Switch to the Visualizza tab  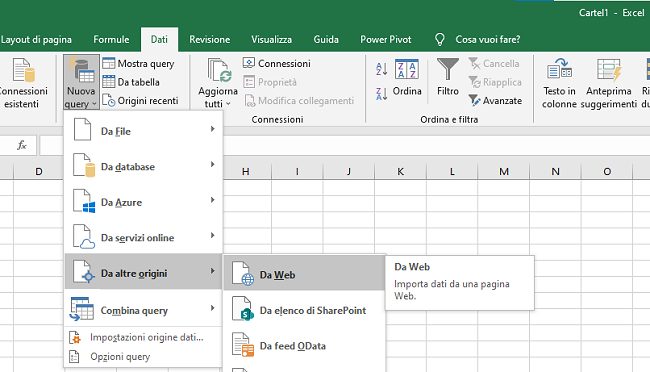pos(271,39)
